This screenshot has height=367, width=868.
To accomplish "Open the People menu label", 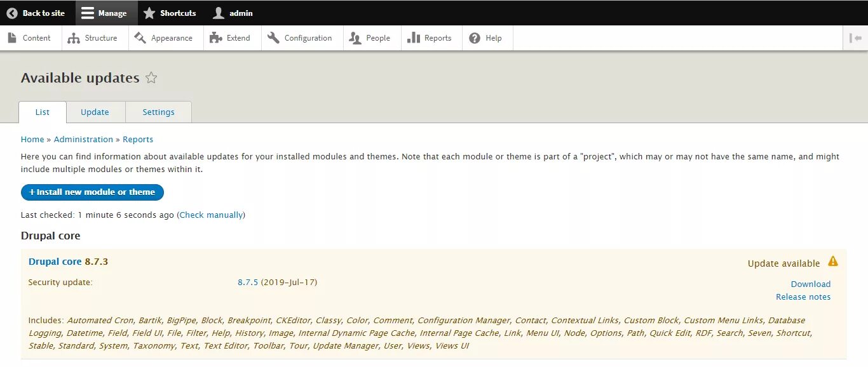I will point(378,38).
